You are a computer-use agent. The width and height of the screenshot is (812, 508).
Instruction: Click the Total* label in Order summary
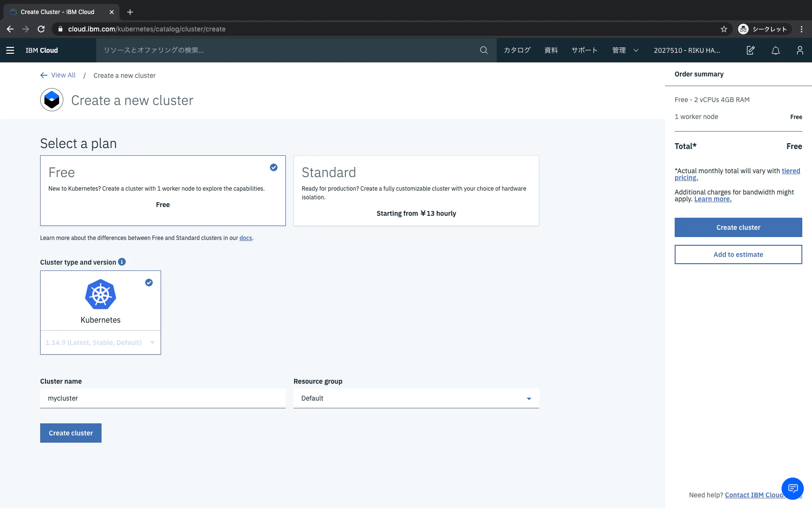(685, 146)
